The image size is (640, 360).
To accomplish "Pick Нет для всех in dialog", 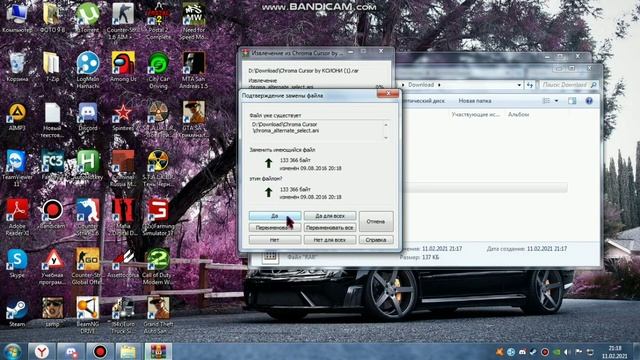I will pos(330,240).
